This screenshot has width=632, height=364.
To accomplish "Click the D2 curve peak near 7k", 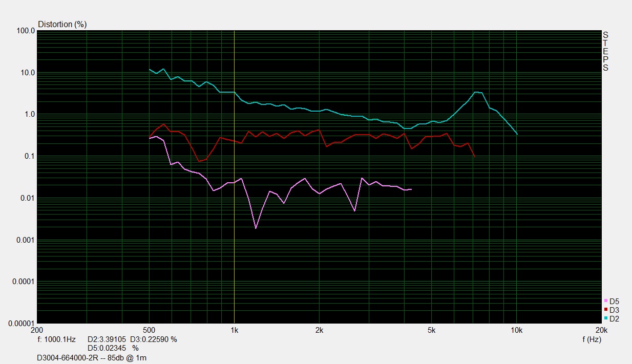I will pos(476,92).
